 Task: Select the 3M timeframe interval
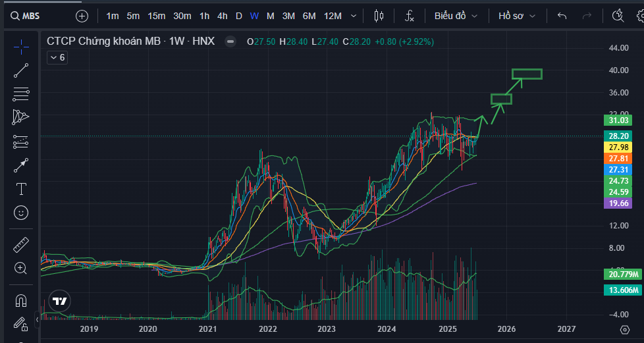click(288, 16)
